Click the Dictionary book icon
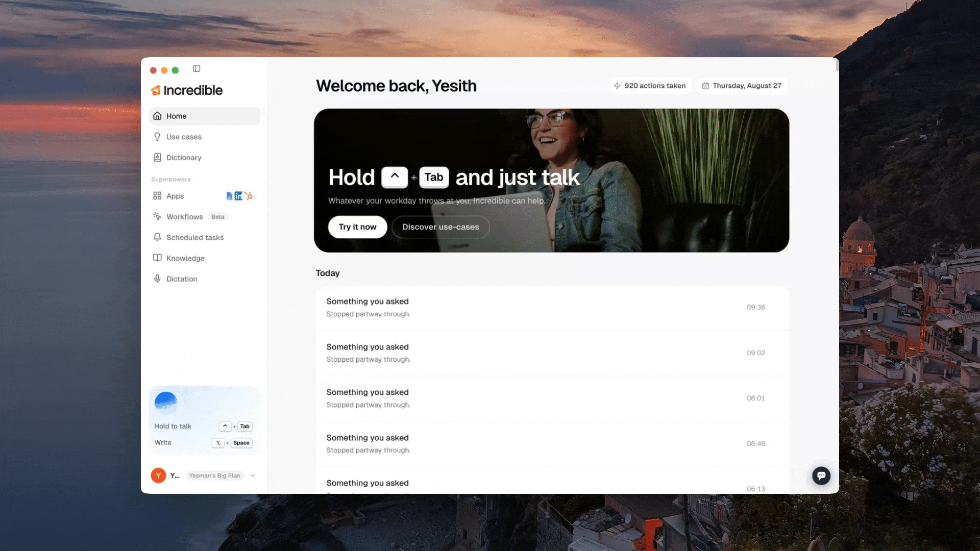 pos(157,157)
